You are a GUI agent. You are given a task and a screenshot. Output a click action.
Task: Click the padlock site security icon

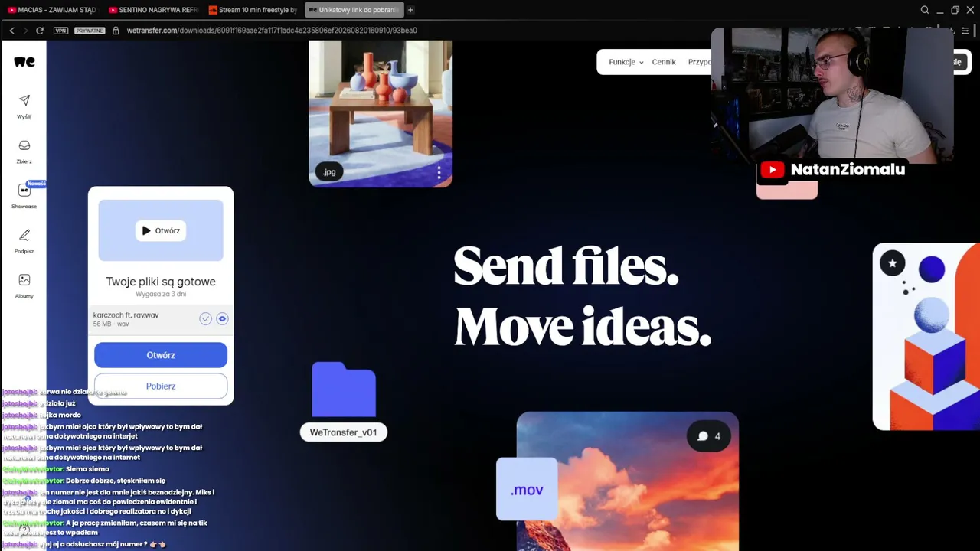coord(116,31)
